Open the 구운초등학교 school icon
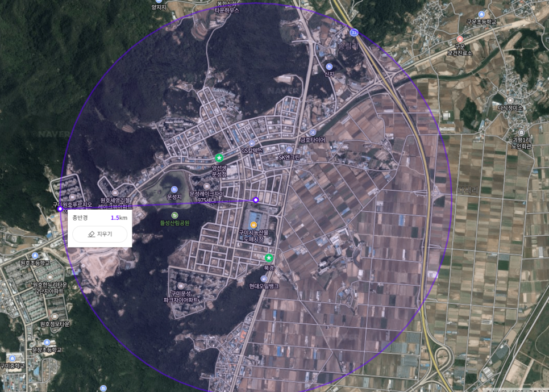549x392 pixels. pos(481,14)
